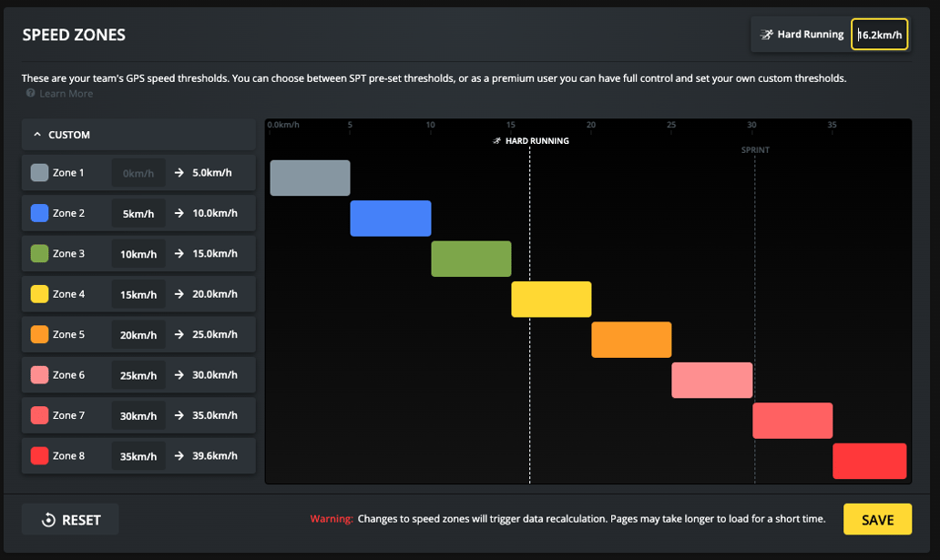The image size is (940, 560).
Task: Click the blue Zone 2 bar in chart
Action: click(x=390, y=219)
